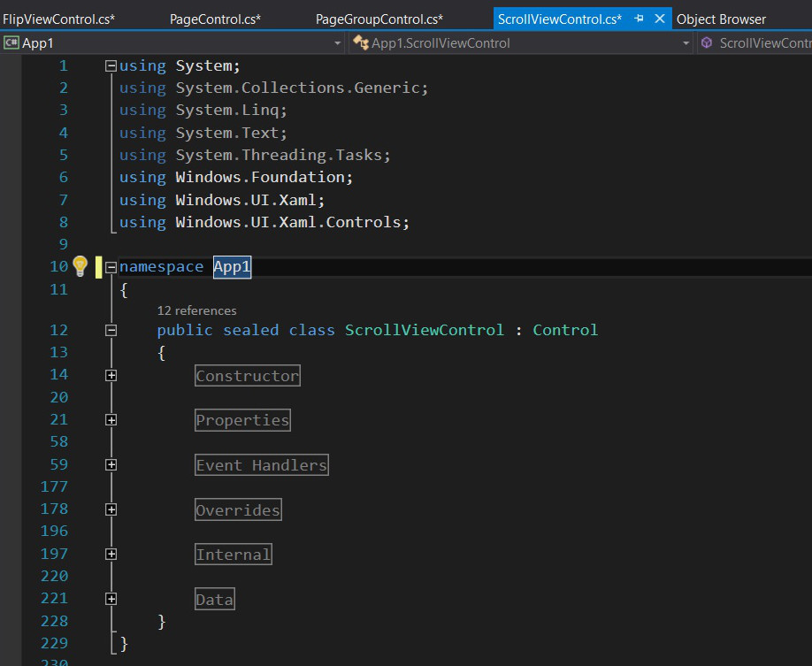This screenshot has width=812, height=666.
Task: Expand the Data region
Action: [111, 600]
